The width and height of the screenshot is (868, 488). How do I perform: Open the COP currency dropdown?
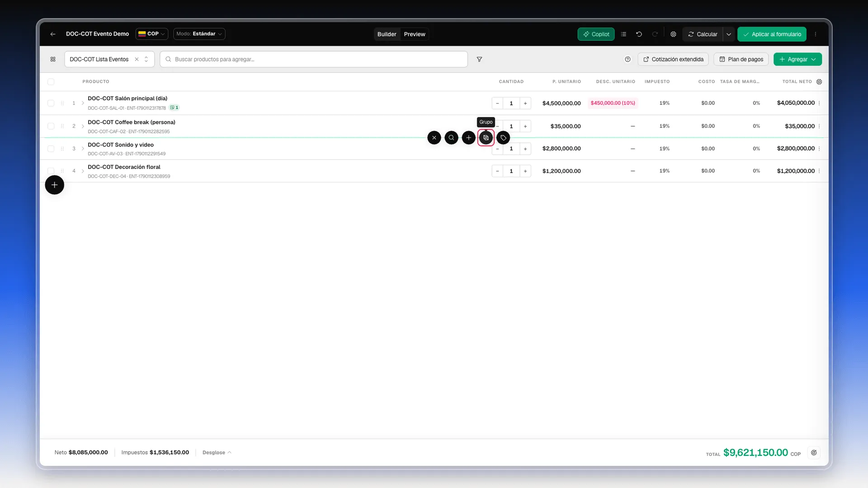tap(152, 34)
